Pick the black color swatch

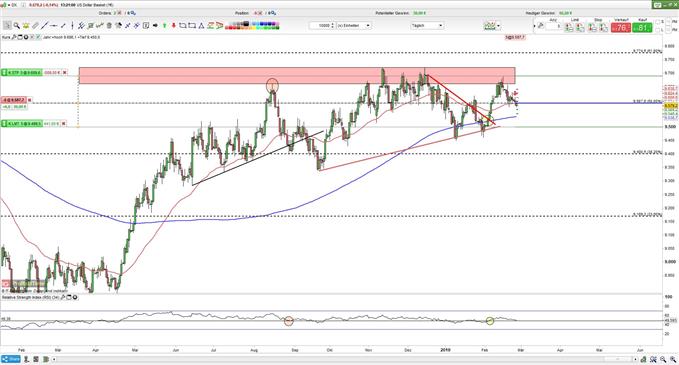(x=246, y=23)
